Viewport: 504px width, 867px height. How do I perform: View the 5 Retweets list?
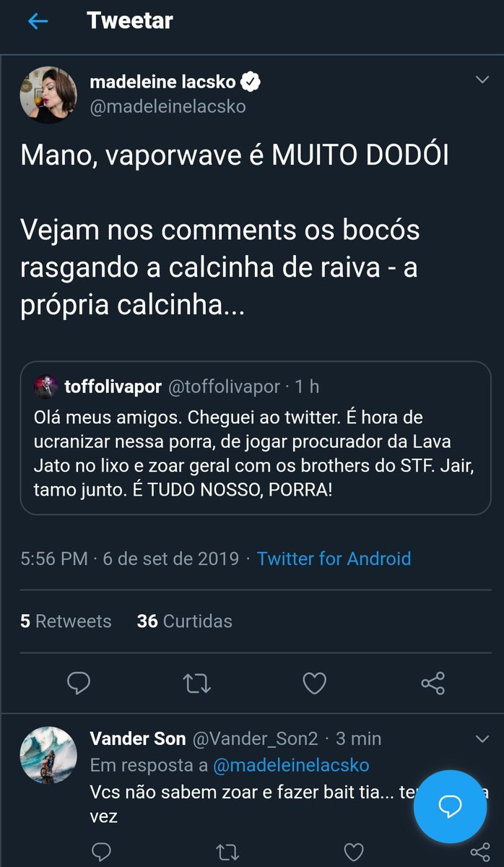point(66,621)
